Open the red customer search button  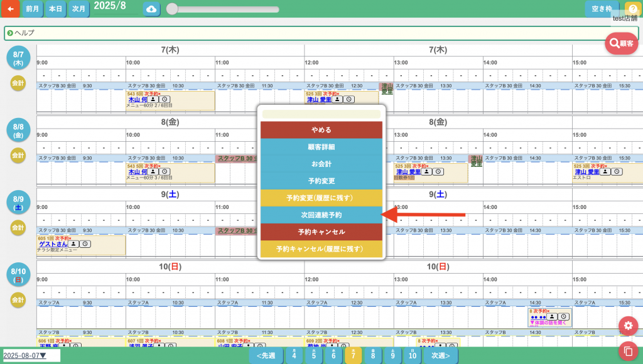[x=621, y=43]
